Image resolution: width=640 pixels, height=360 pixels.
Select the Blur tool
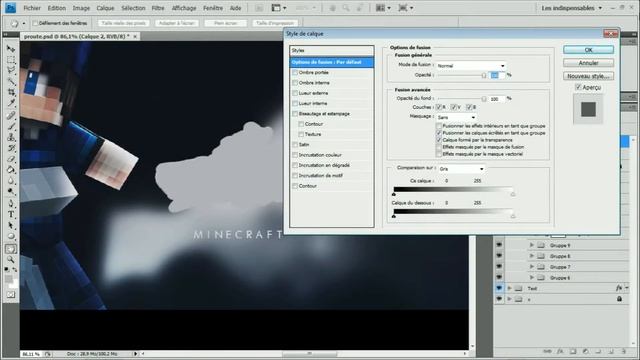11,180
